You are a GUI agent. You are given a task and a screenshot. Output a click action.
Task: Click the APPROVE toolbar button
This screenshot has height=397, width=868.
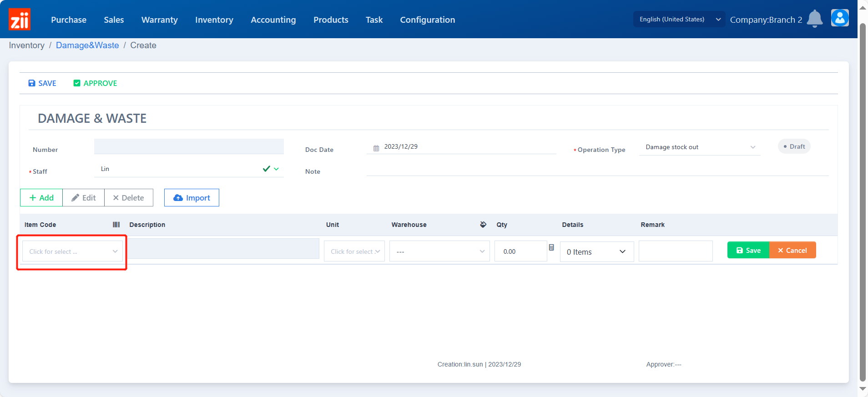pos(96,83)
